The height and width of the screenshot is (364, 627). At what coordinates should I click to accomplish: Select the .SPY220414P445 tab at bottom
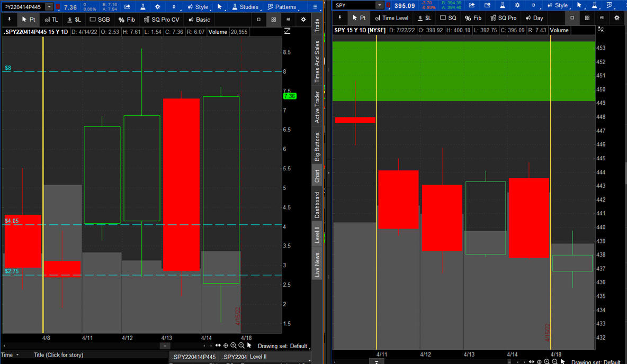(194, 357)
